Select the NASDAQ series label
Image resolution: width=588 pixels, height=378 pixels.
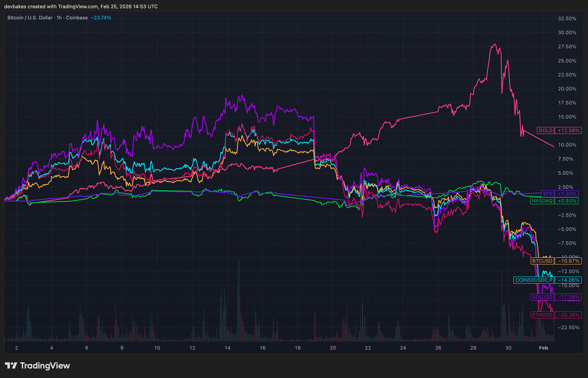click(x=542, y=201)
